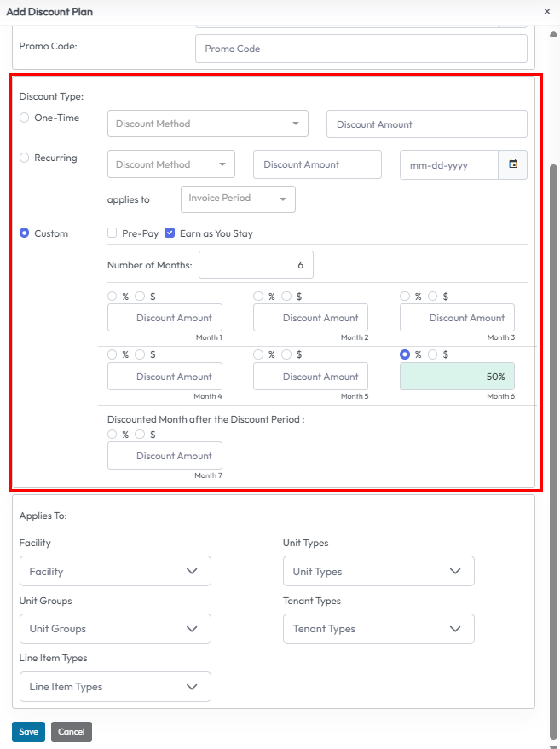Open the Facility dropdown
This screenshot has height=749, width=560.
point(114,572)
